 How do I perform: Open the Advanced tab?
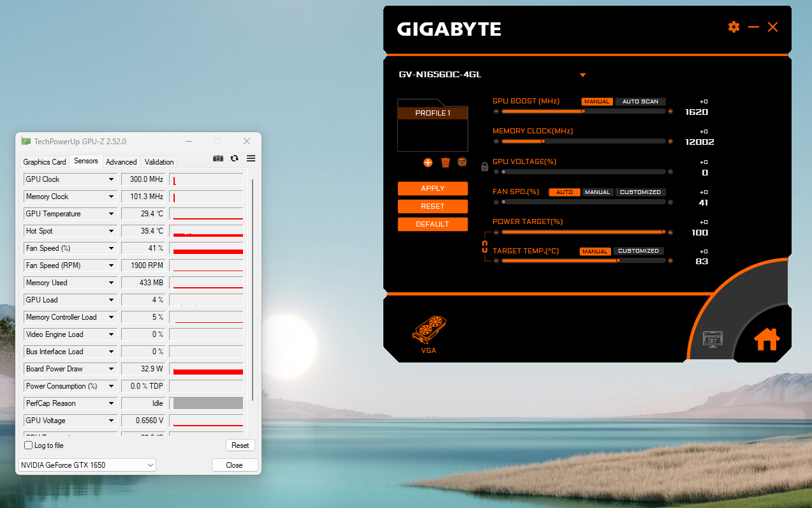121,162
